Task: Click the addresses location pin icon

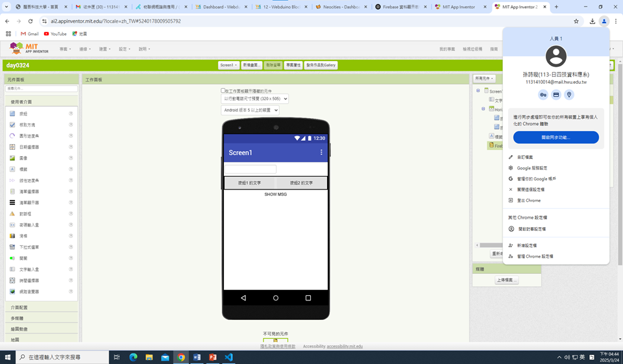Action: coord(569,95)
